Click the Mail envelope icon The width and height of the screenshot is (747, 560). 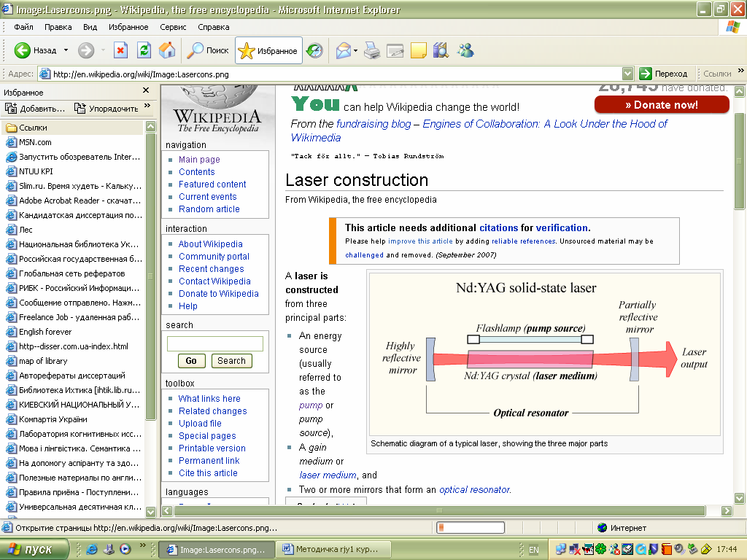point(343,50)
